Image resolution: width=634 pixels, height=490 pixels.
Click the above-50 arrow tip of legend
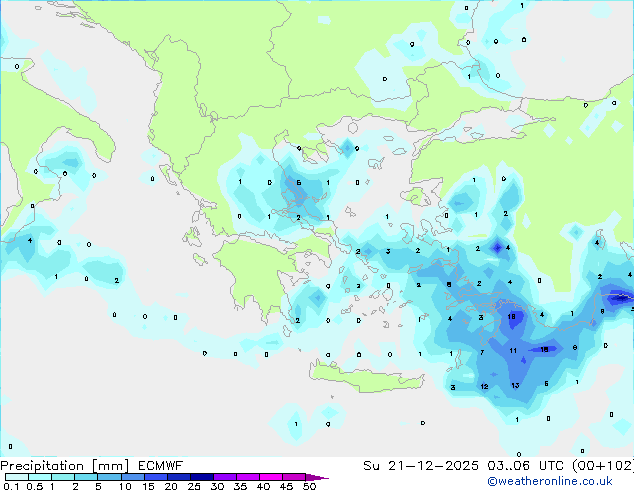(317, 477)
